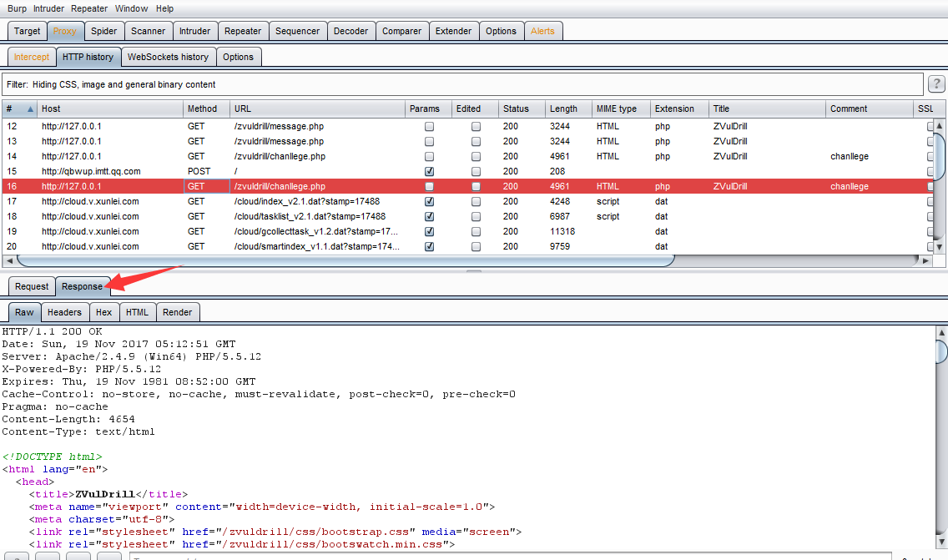Select the WebSockets history sub-tab
This screenshot has height=560, width=948.
(168, 57)
